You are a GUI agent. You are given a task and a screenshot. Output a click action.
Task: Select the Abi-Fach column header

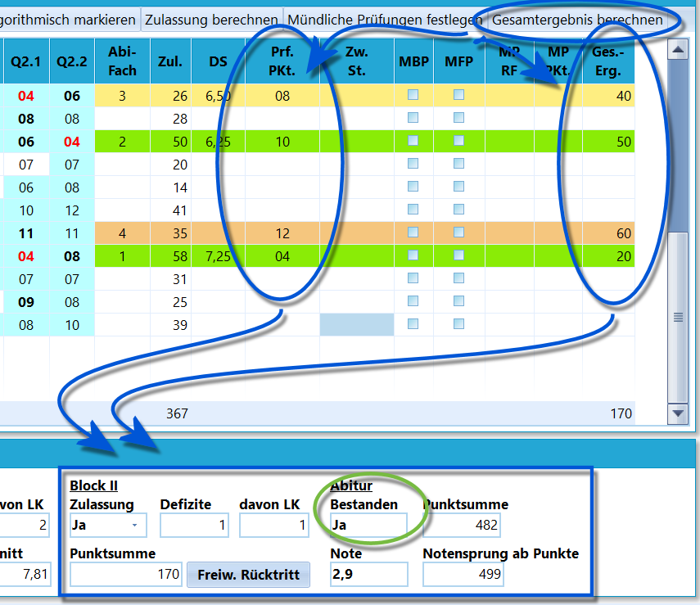(122, 61)
